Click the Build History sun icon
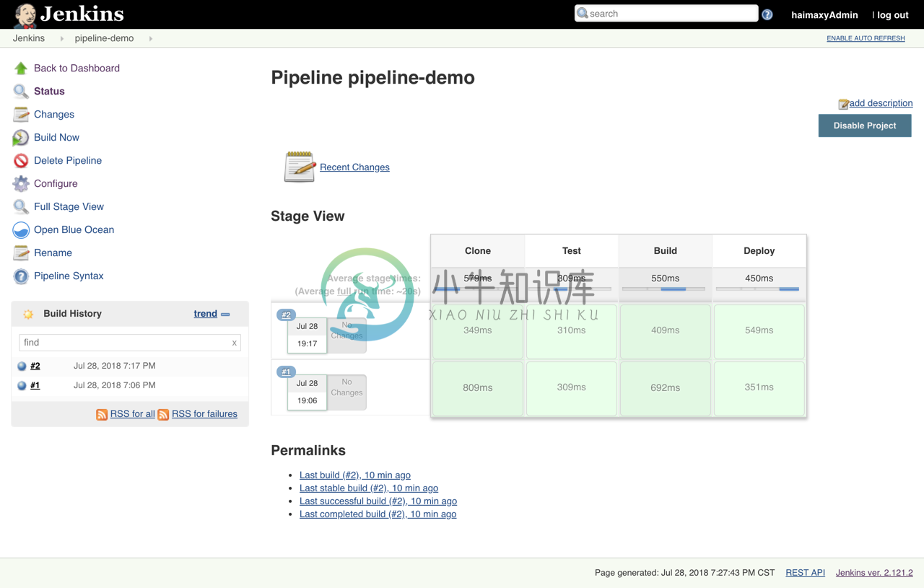The height and width of the screenshot is (588, 924). (x=28, y=314)
